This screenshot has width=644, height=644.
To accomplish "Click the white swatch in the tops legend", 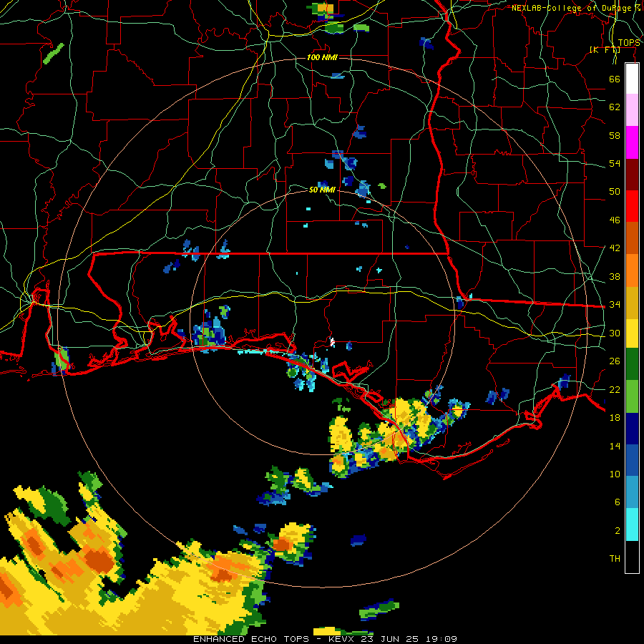I will click(x=632, y=79).
